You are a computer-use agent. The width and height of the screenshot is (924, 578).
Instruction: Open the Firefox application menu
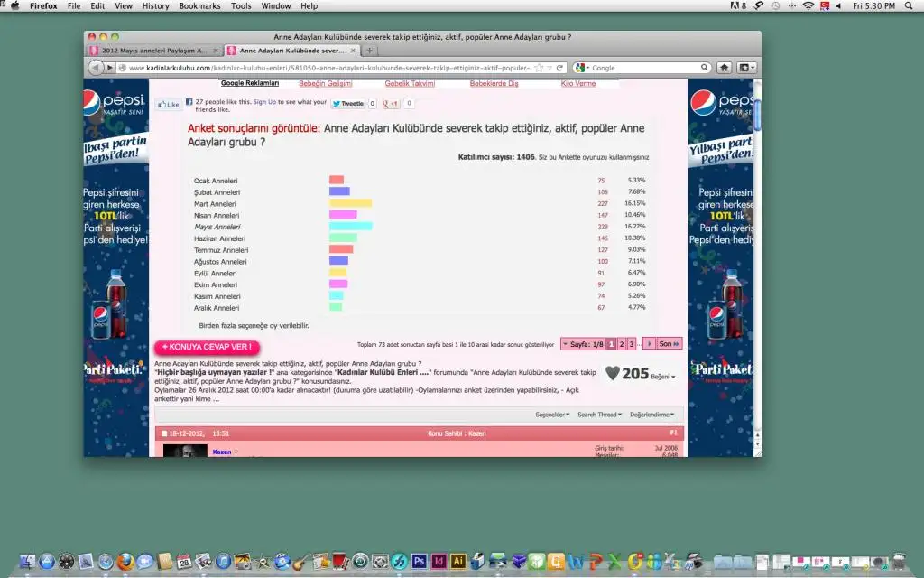[43, 6]
